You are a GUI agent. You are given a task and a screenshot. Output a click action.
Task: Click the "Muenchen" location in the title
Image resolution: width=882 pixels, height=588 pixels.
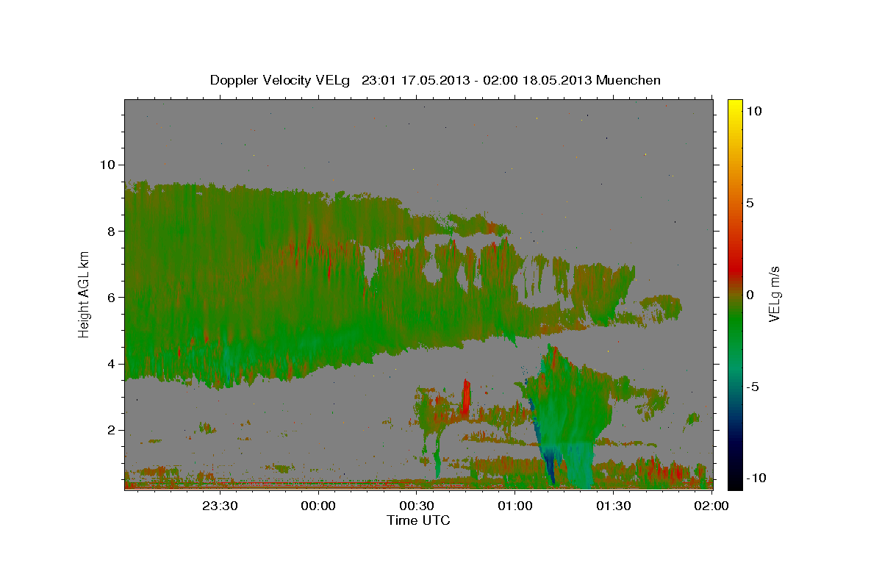pyautogui.click(x=628, y=80)
